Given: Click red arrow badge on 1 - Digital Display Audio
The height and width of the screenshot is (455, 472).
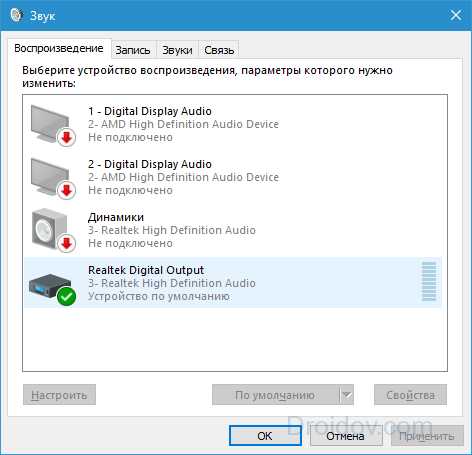Looking at the screenshot, I should coord(67,137).
